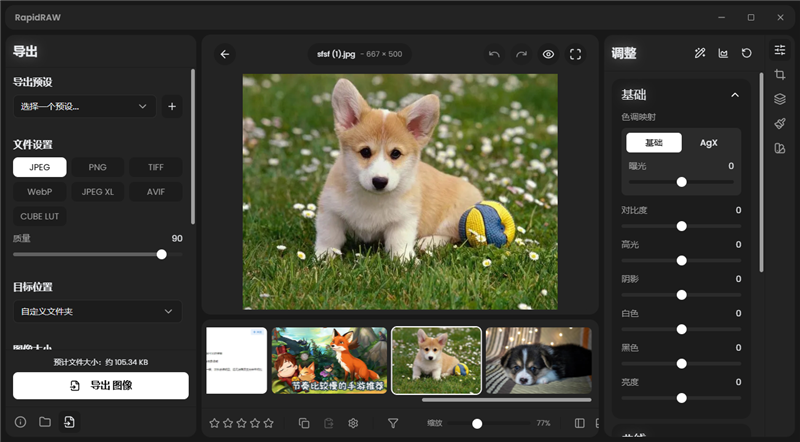Adjust the 阴影 shadows slider

(x=681, y=295)
